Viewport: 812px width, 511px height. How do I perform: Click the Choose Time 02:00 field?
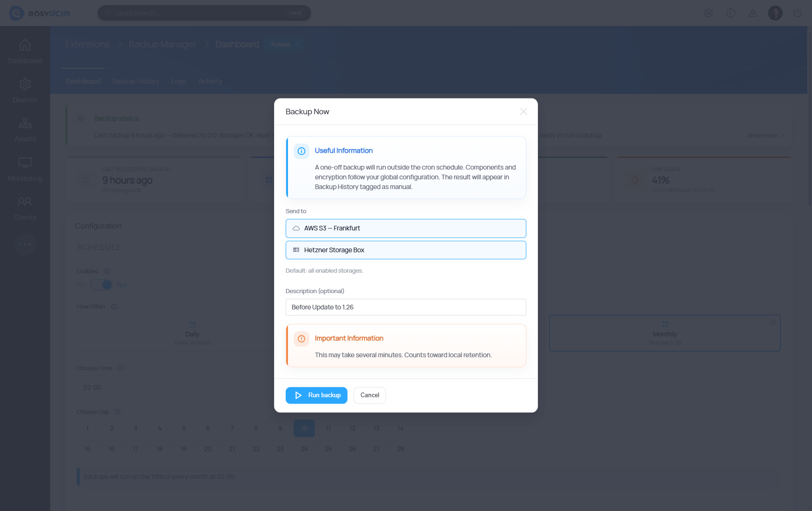(177, 387)
